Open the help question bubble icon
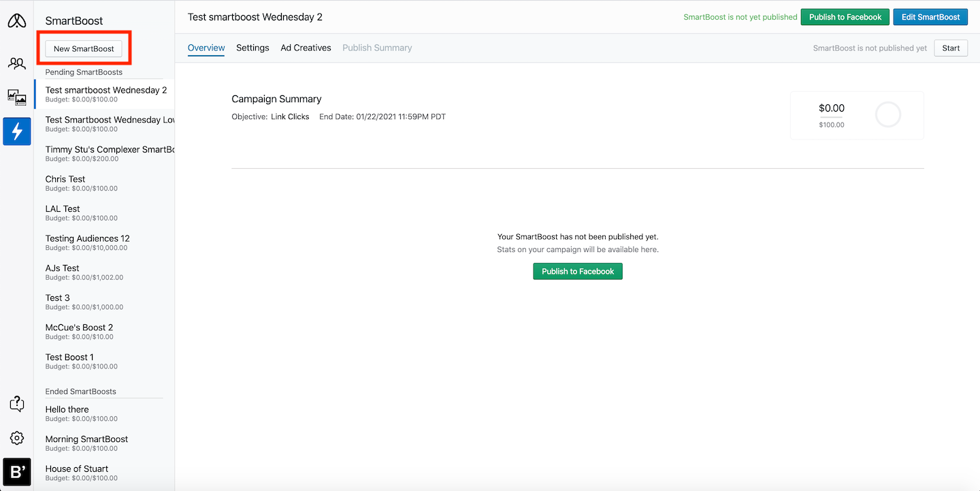This screenshot has height=491, width=980. [x=17, y=404]
